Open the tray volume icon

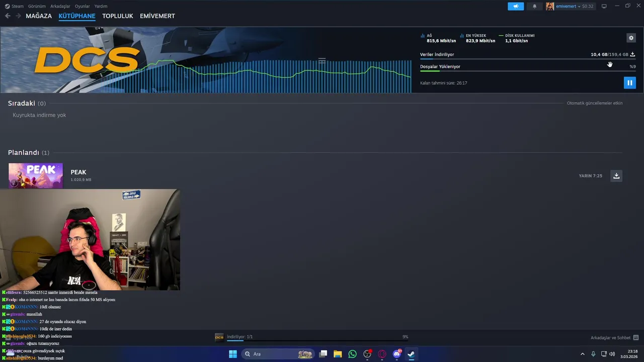tap(612, 354)
